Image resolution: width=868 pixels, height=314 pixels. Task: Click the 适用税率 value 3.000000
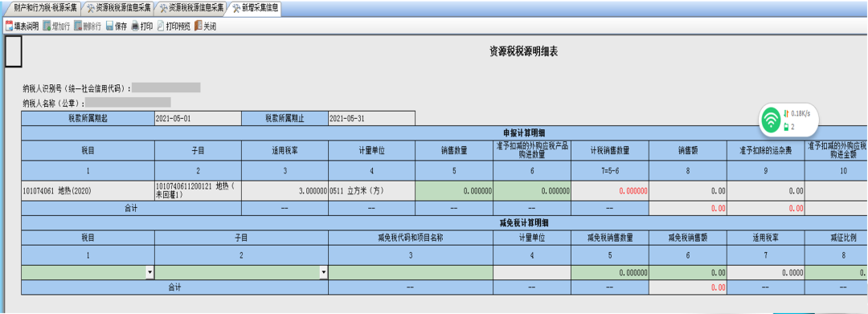285,191
